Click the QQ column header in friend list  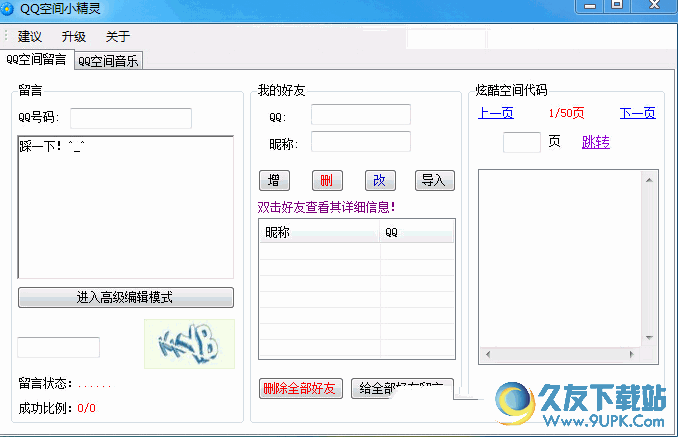click(x=416, y=233)
